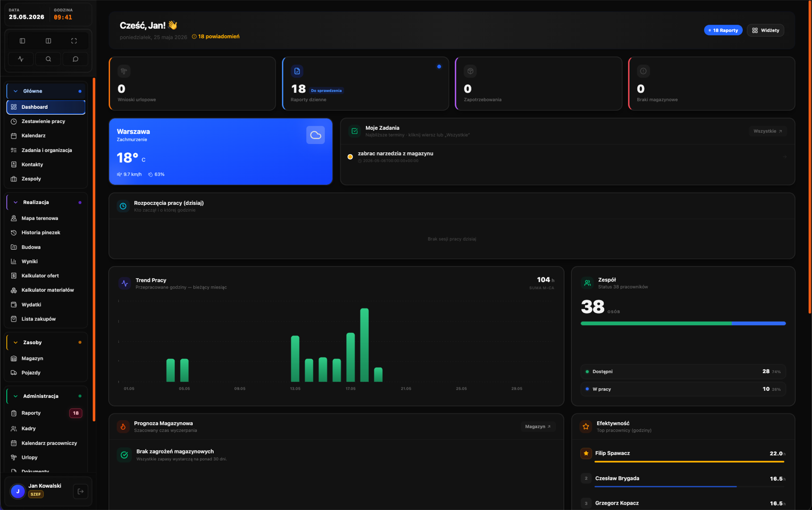This screenshot has height=510, width=812.
Task: Open Historia pinezek
Action: coord(46,233)
